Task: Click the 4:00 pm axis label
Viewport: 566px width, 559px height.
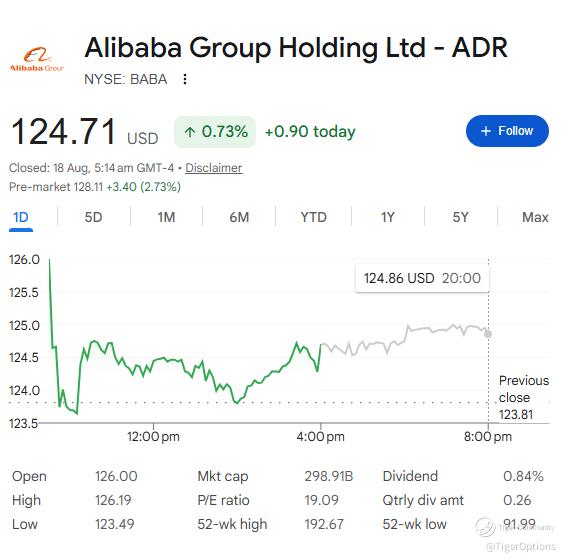Action: [x=321, y=437]
